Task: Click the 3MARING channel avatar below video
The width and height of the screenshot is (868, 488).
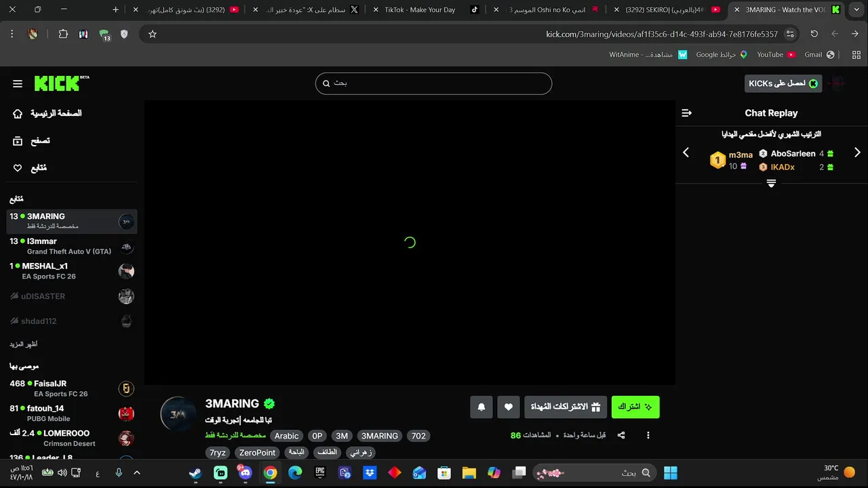Action: click(178, 414)
